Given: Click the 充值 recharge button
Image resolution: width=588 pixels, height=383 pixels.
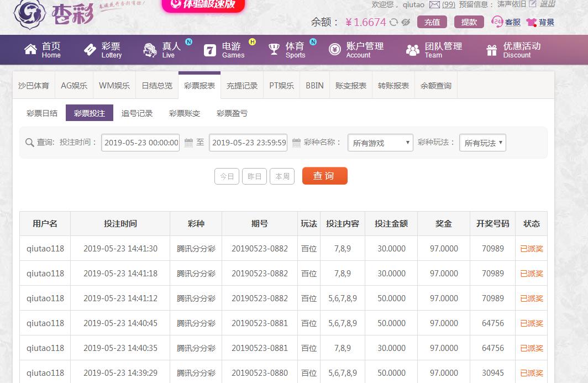Looking at the screenshot, I should (432, 22).
